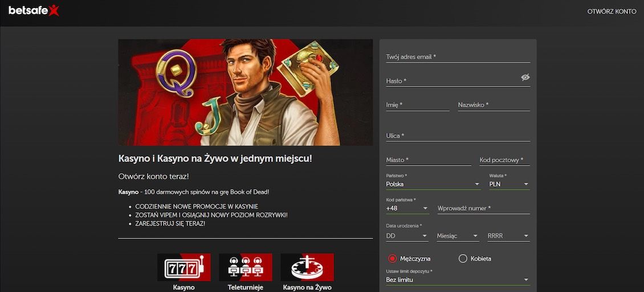Toggle password visibility eye icon
The width and height of the screenshot is (644, 292).
[525, 77]
